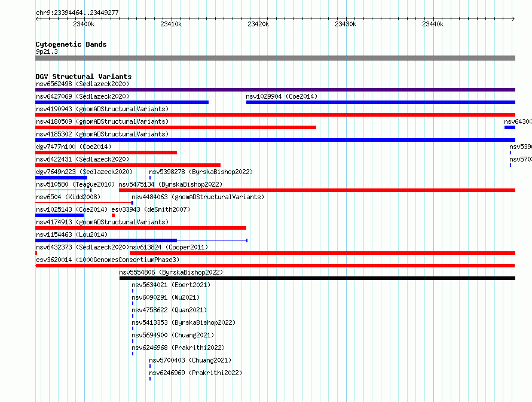
Task: Select the 9p21.3 band label
Action: [x=47, y=51]
